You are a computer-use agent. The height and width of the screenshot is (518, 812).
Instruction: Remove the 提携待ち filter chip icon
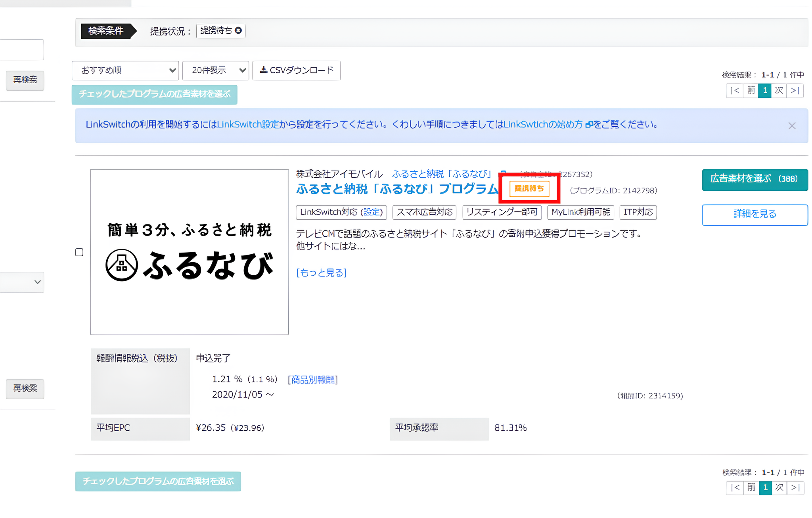click(238, 30)
